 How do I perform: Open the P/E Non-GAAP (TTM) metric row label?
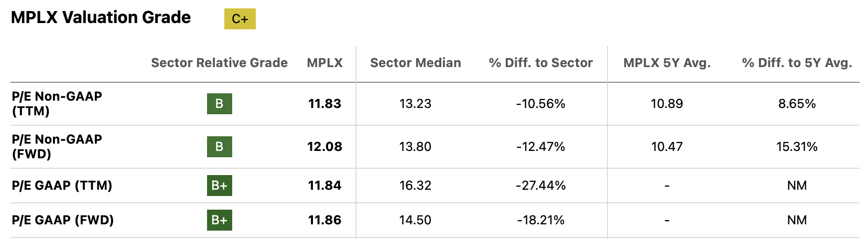[x=57, y=104]
